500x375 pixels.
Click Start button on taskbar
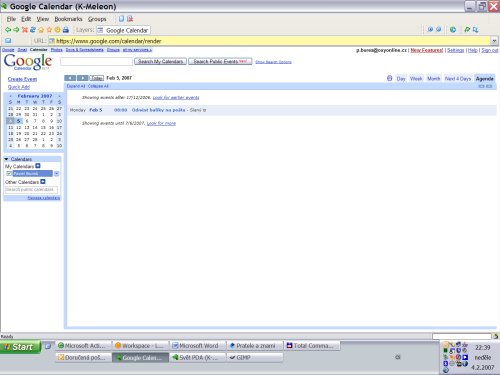click(x=20, y=347)
